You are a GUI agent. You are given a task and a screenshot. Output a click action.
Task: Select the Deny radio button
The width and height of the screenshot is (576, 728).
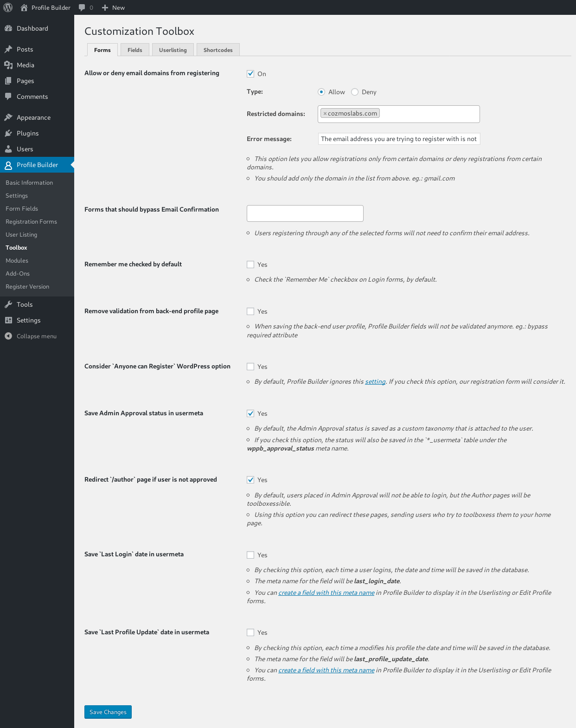pyautogui.click(x=355, y=92)
